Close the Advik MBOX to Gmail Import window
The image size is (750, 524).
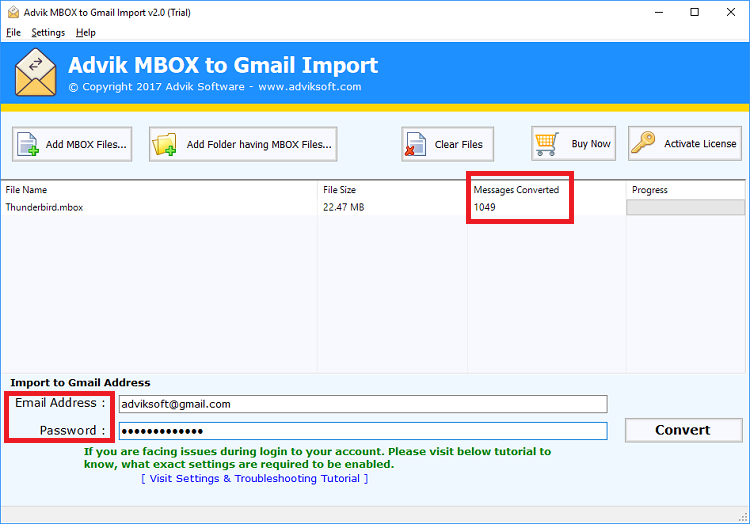(731, 12)
